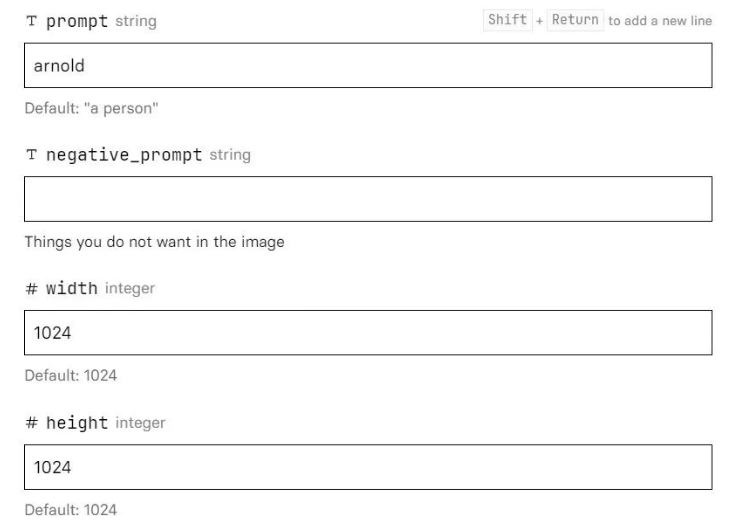Focus the width integer input box
The height and width of the screenshot is (526, 732).
tap(367, 333)
